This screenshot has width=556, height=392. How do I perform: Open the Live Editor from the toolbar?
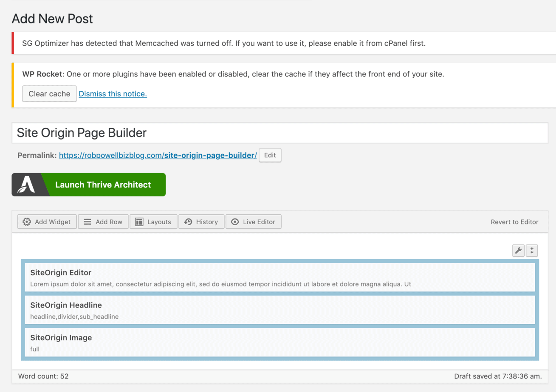[254, 221]
